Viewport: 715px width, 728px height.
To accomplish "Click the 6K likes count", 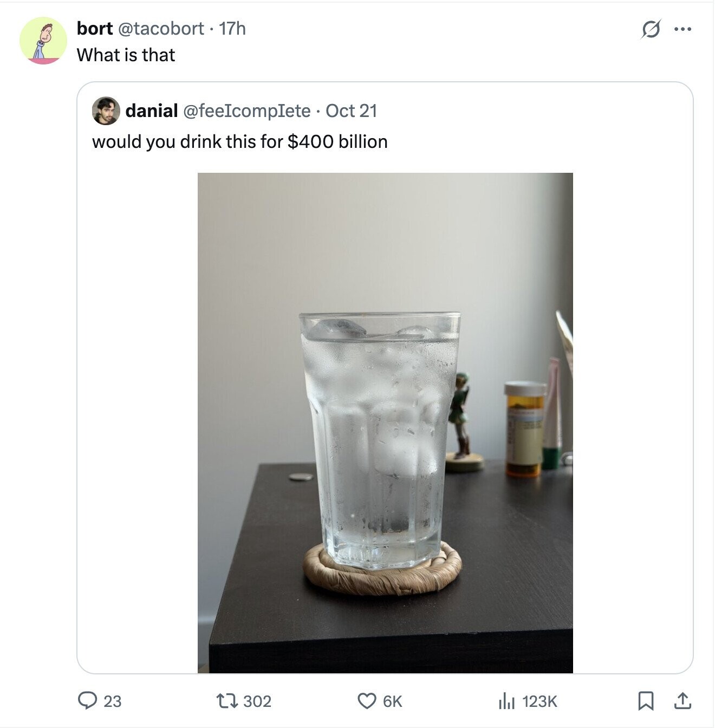I will (392, 701).
